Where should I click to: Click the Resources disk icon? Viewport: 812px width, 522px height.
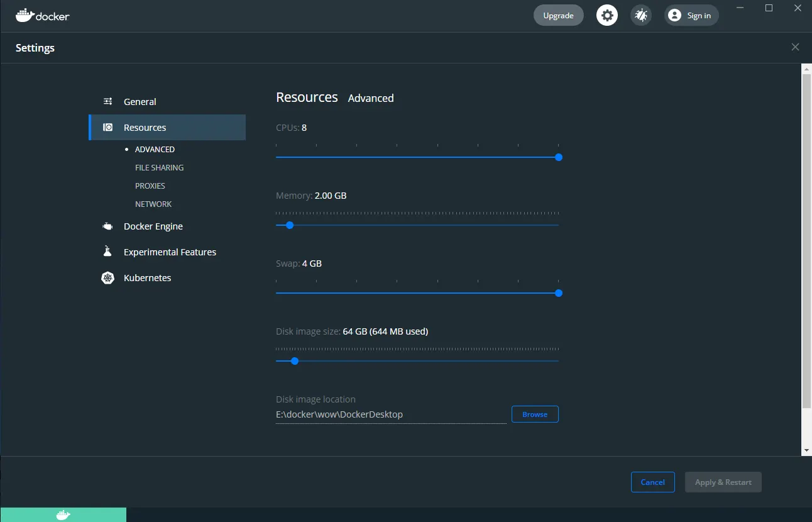(108, 127)
